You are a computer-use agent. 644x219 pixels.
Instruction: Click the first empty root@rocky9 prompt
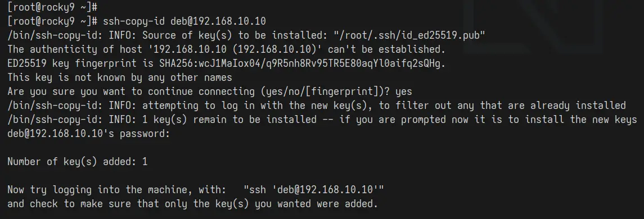(52, 7)
